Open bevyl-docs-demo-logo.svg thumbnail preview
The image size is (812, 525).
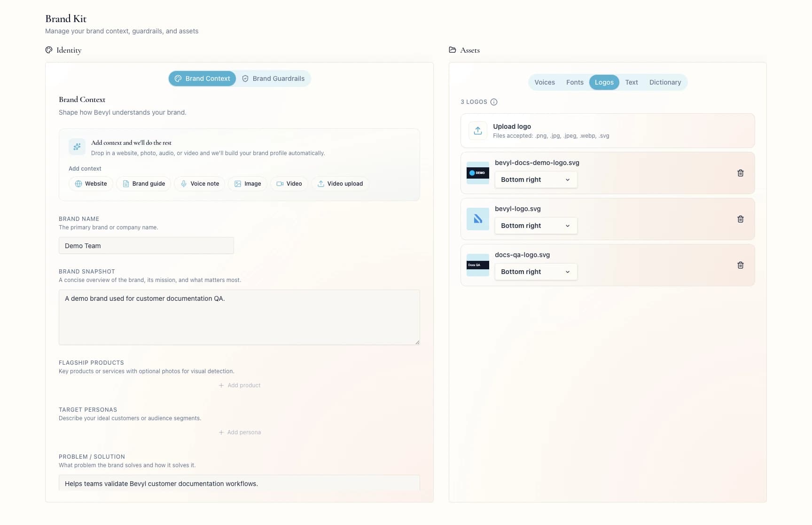pyautogui.click(x=478, y=173)
